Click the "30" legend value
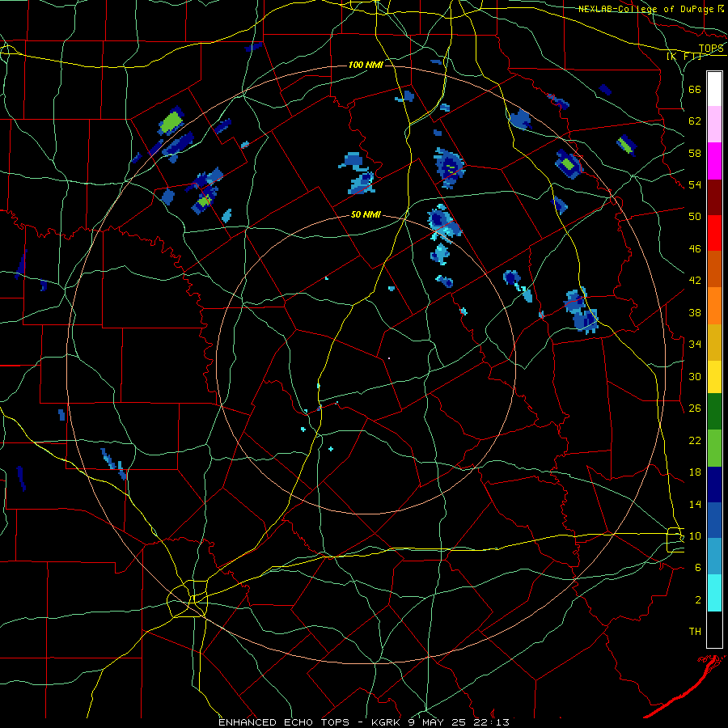728x728 pixels. pos(695,376)
